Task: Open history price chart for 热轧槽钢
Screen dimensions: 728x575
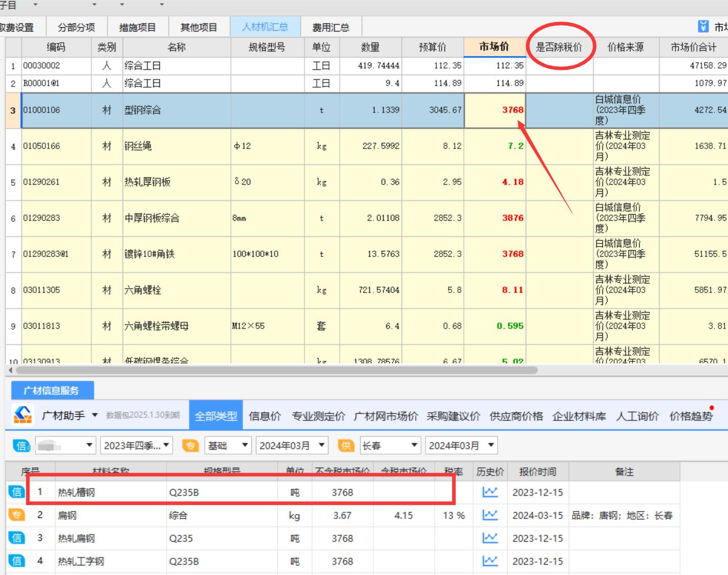Action: pyautogui.click(x=490, y=492)
